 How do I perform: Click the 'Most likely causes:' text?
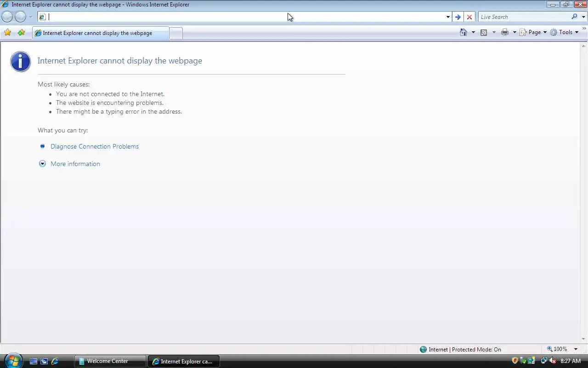[x=64, y=84]
